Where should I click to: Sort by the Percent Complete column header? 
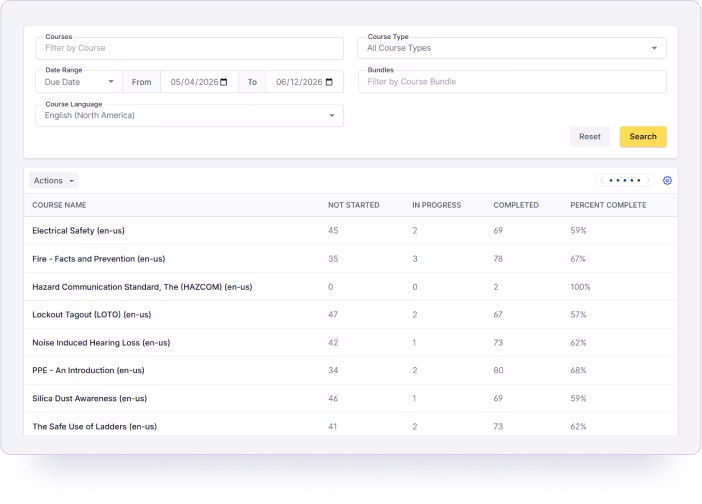point(608,205)
